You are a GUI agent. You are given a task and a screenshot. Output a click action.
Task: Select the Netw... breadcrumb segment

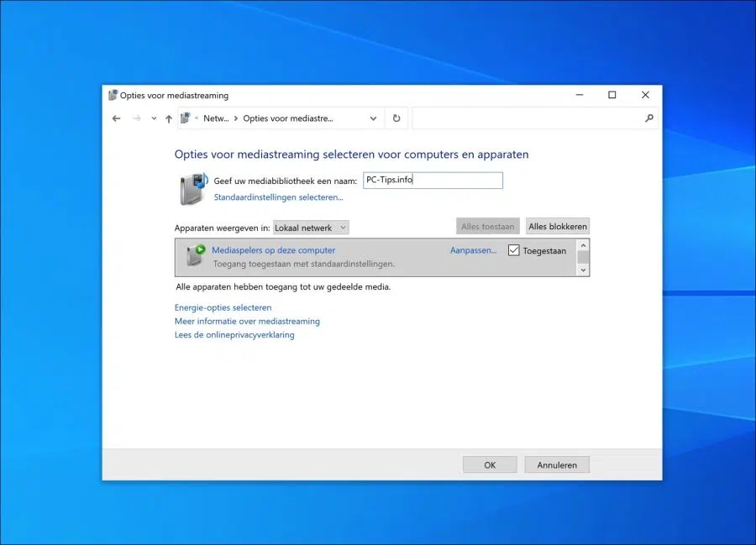[216, 118]
